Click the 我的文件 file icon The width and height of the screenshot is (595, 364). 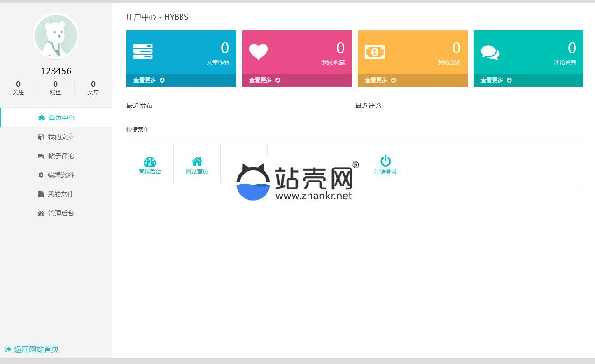pyautogui.click(x=41, y=194)
